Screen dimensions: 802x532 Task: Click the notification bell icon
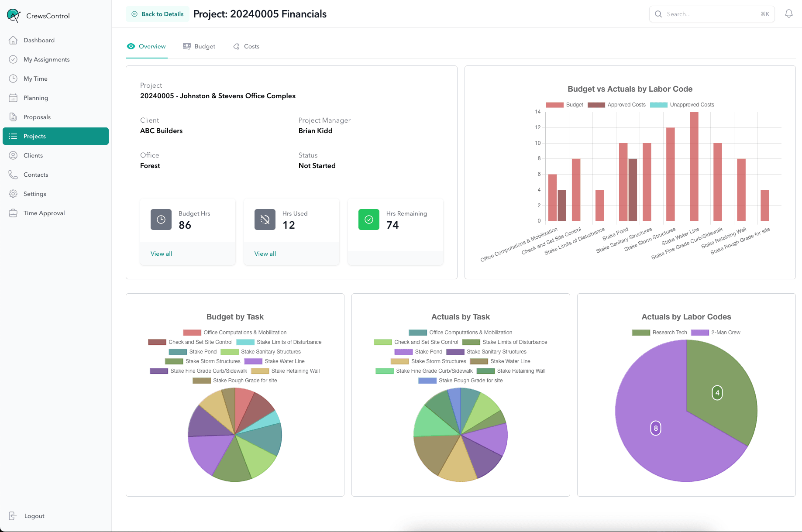[x=788, y=14]
